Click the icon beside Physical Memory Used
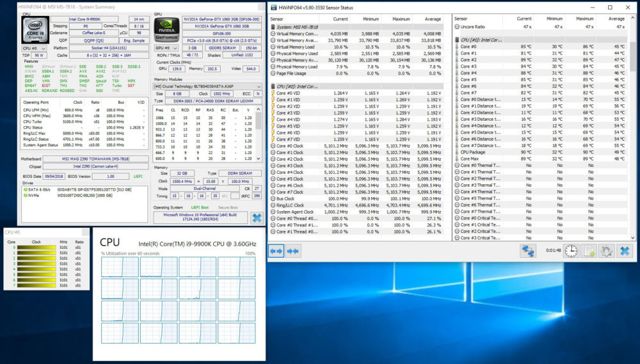Image resolution: width=640 pixels, height=364 pixels. click(x=273, y=54)
